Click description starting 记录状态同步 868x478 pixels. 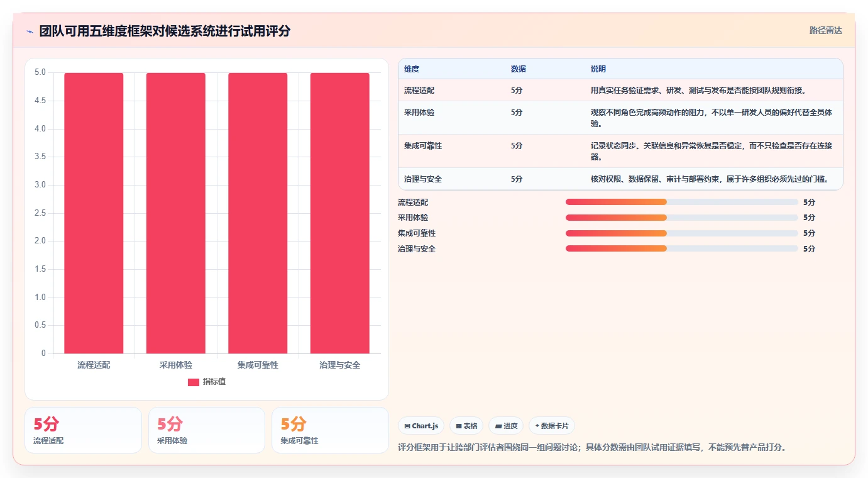tap(711, 152)
